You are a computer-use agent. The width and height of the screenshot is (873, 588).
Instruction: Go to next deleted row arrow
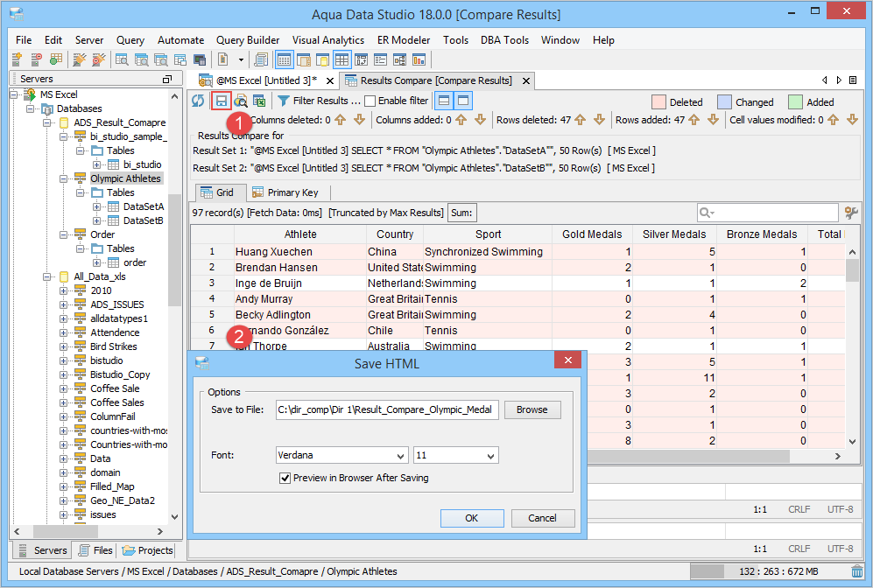tap(599, 120)
